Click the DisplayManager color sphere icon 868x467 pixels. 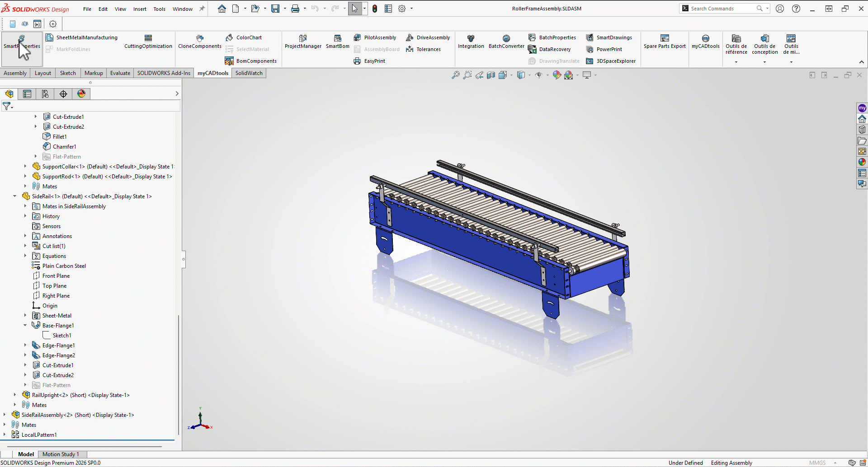point(81,94)
